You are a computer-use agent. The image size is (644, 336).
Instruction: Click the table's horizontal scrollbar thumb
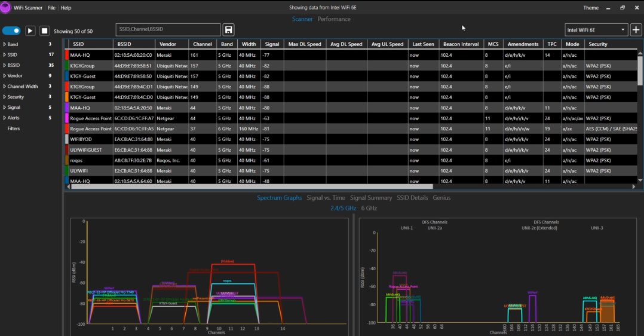(252, 187)
